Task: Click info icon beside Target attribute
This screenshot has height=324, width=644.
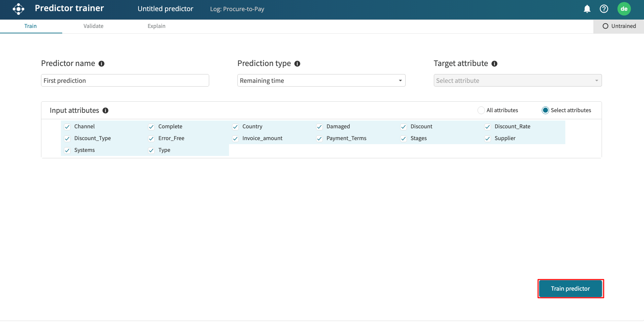Action: coord(494,64)
